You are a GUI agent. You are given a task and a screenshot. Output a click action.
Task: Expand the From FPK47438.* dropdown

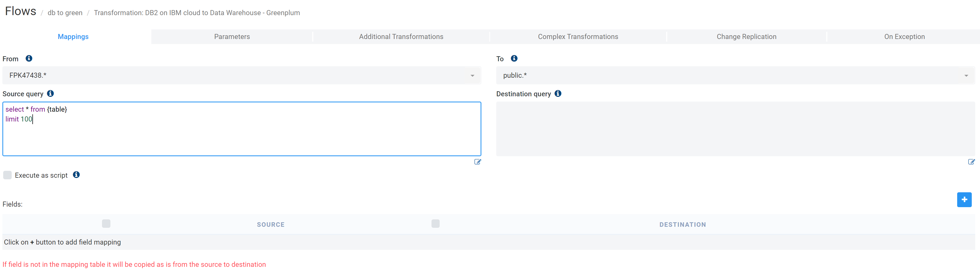tap(472, 76)
